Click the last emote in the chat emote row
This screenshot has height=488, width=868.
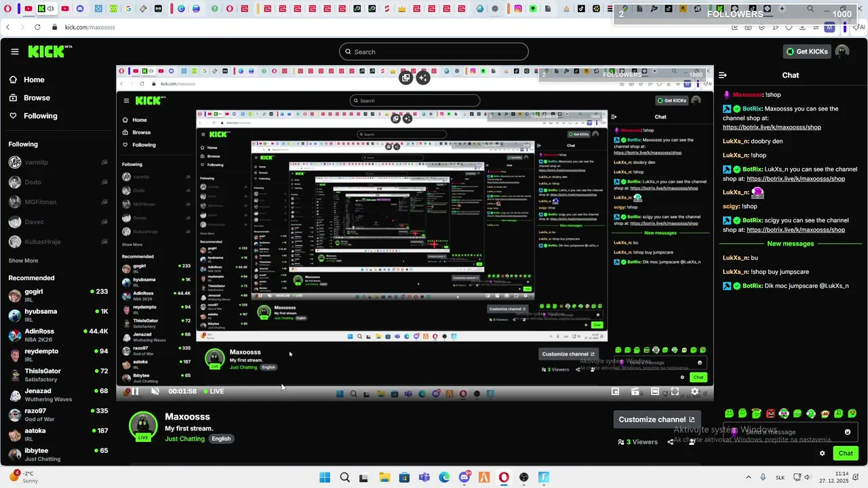tap(853, 413)
